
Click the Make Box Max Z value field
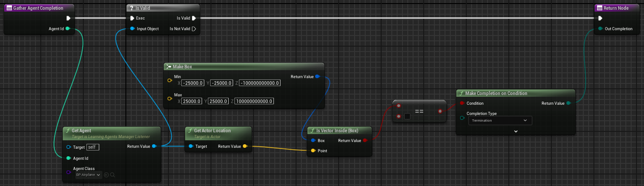click(x=254, y=101)
